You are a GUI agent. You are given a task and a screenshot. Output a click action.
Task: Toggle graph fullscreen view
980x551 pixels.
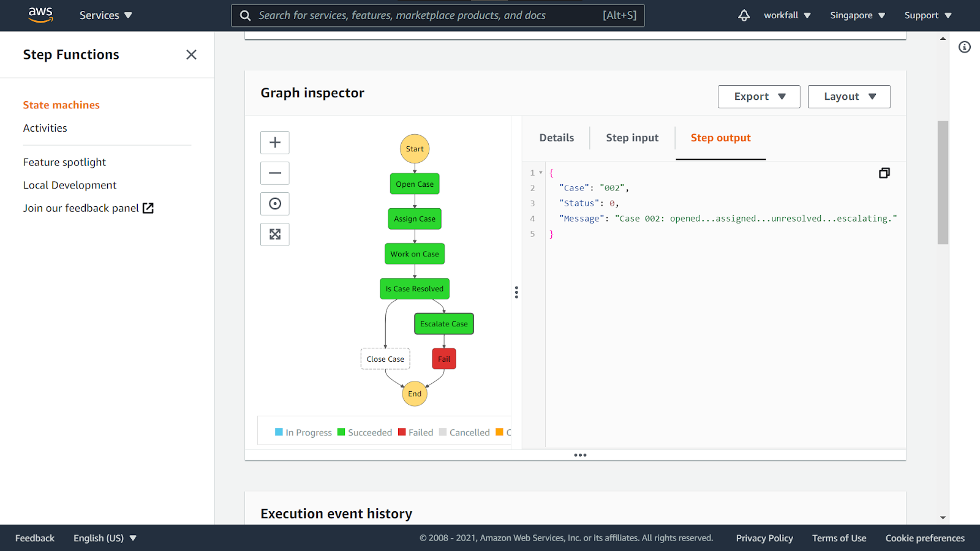pyautogui.click(x=275, y=234)
